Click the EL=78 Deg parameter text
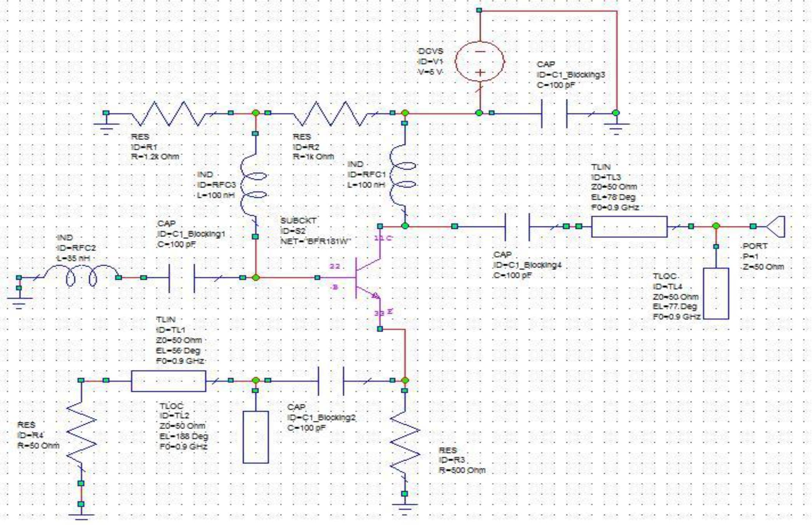The height and width of the screenshot is (525, 812). tap(613, 197)
